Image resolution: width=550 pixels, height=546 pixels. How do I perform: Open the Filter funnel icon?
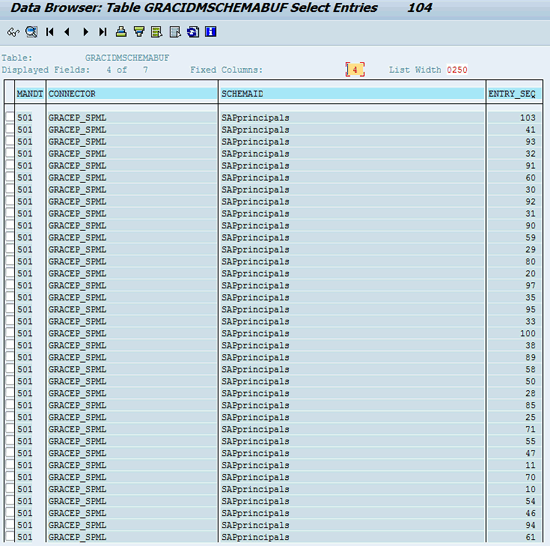(x=139, y=32)
